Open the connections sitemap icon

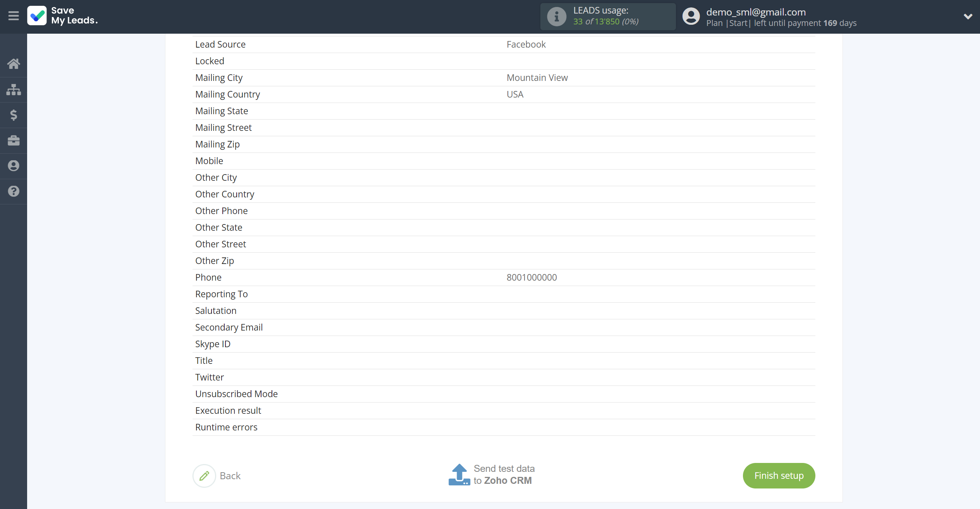click(x=14, y=89)
